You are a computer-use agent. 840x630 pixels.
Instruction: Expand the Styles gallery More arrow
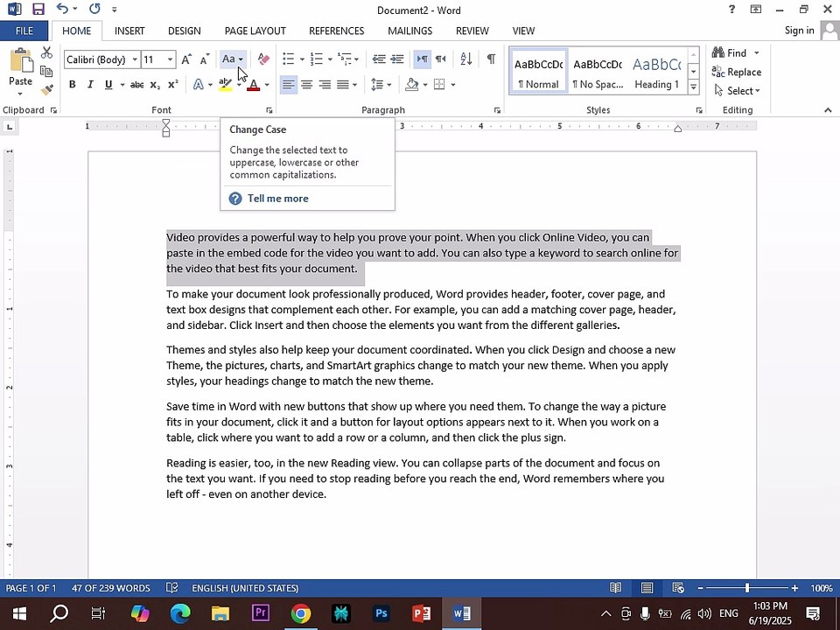coord(693,87)
